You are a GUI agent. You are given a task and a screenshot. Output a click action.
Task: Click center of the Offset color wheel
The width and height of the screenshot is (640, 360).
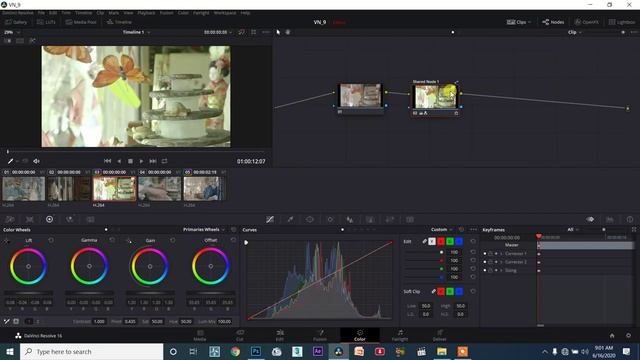click(x=211, y=266)
